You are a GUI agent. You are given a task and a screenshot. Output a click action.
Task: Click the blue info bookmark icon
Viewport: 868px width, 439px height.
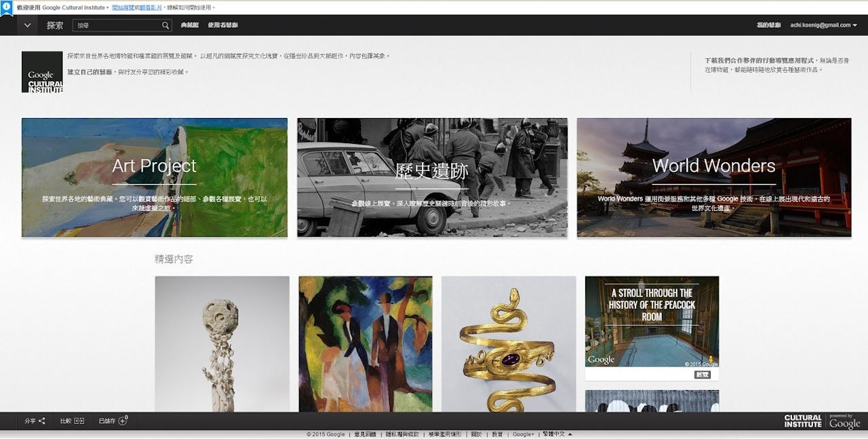click(6, 8)
